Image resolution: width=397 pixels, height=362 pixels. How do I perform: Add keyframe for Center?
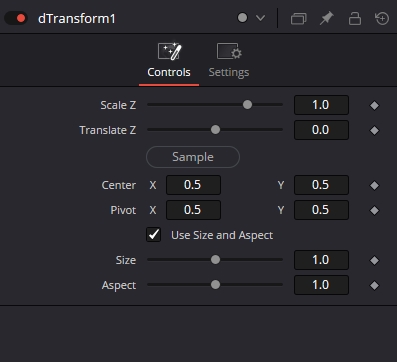tap(374, 185)
